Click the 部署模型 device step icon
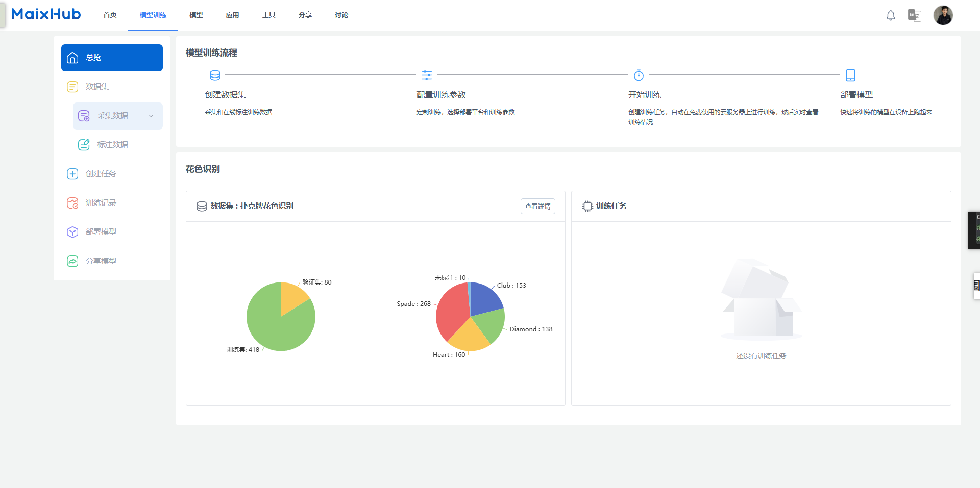 pos(850,75)
